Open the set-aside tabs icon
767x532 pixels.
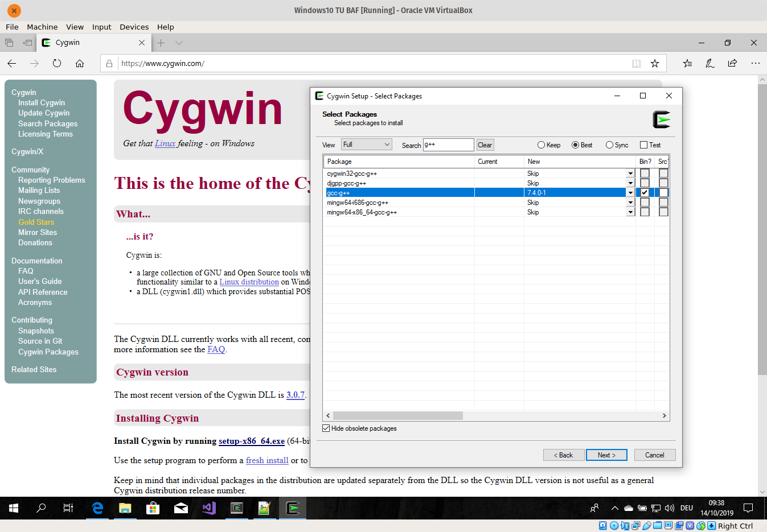point(9,43)
